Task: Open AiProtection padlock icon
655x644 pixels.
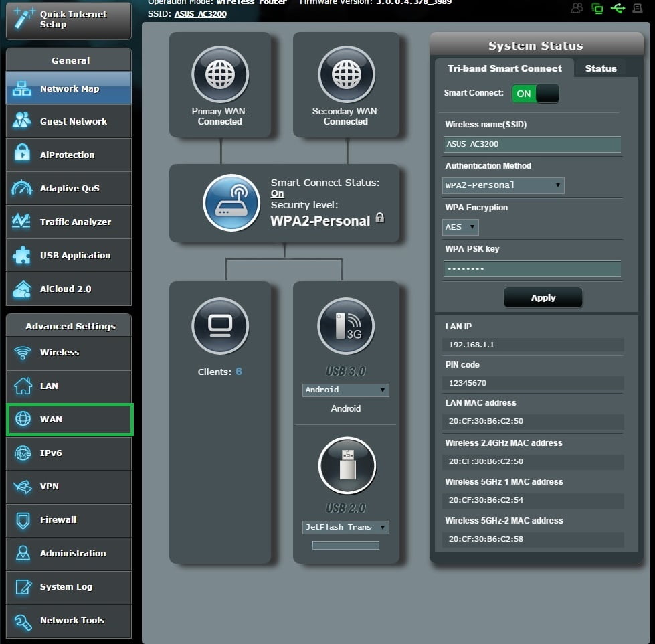Action: (22, 153)
